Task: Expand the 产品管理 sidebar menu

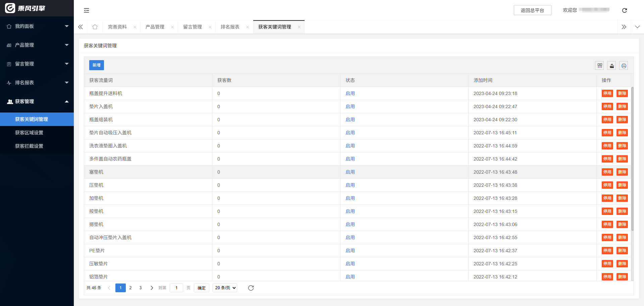Action: click(x=37, y=45)
